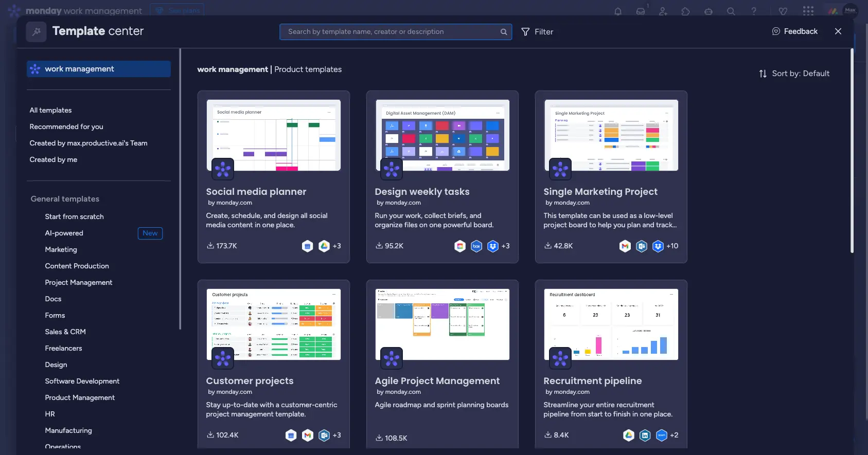Viewport: 868px width, 455px height.
Task: Click the monday product badge on Agile Project Management thumbnail
Action: (x=392, y=358)
